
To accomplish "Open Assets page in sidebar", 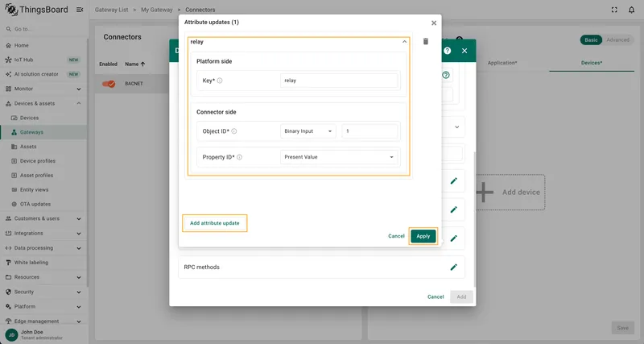I will 43,147.
